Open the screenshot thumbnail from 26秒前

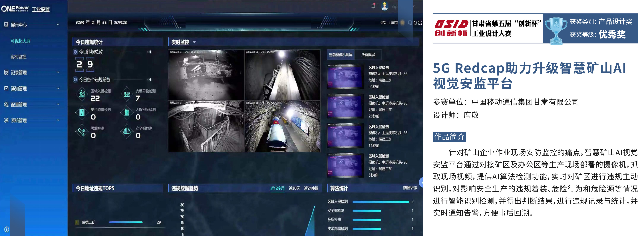(345, 106)
